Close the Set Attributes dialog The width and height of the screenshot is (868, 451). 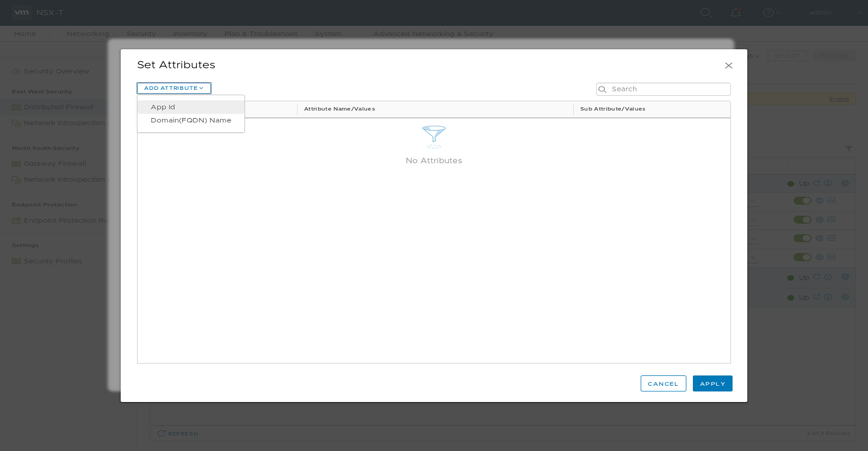click(728, 65)
